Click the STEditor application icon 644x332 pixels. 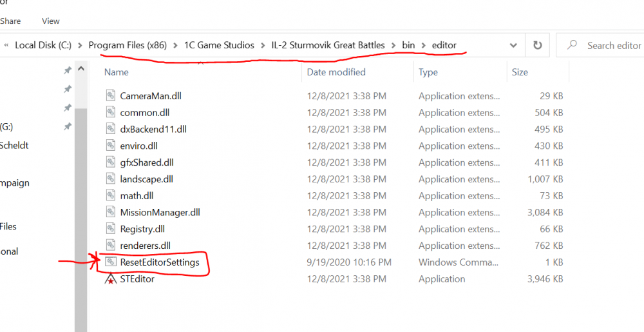[110, 279]
